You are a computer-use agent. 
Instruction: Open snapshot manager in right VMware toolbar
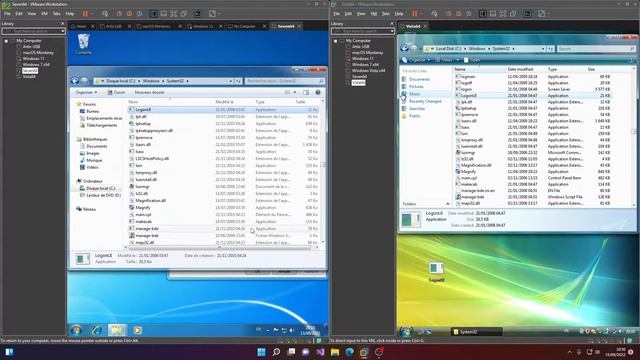[469, 13]
